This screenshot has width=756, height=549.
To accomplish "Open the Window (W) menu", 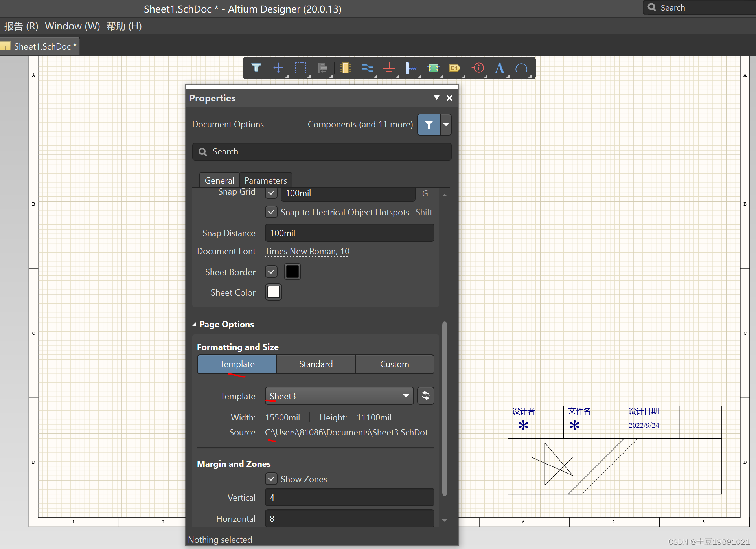I will point(72,26).
